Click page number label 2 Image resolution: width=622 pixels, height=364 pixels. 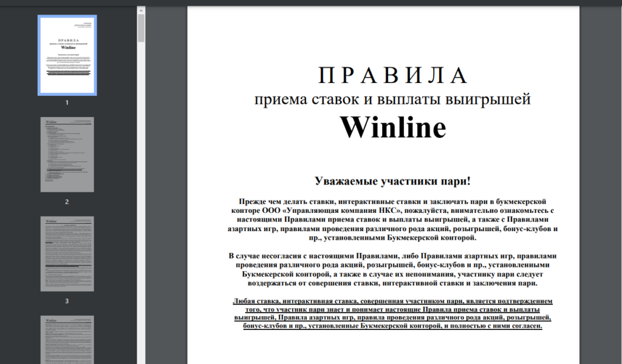67,201
